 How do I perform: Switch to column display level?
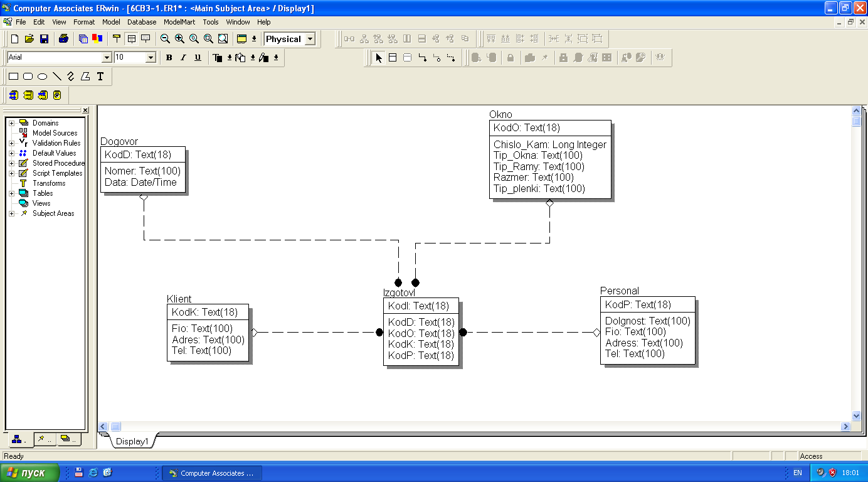tap(131, 39)
